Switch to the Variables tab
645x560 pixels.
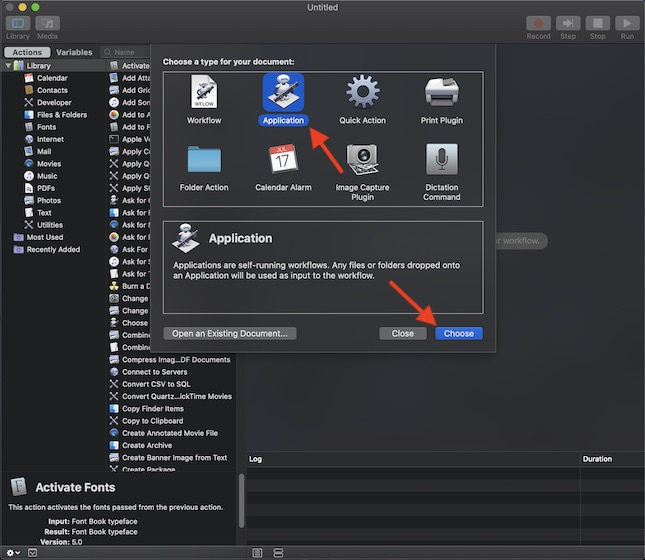point(74,52)
